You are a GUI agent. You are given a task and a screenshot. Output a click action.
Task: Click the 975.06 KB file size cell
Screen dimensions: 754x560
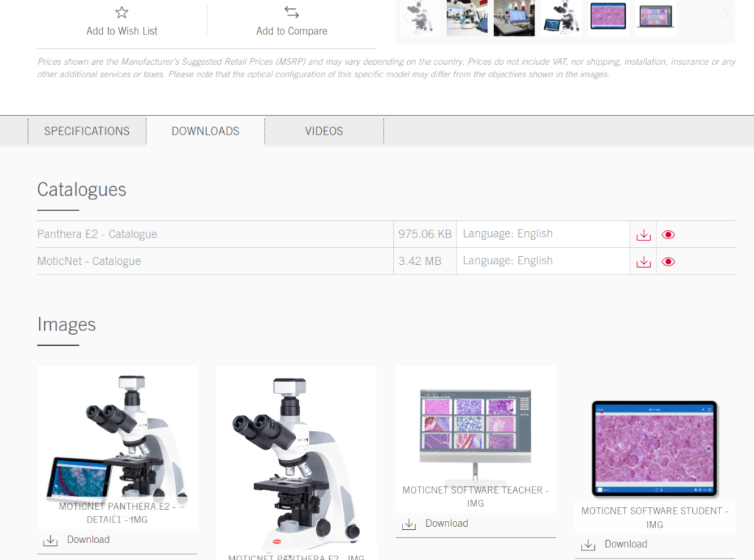425,234
